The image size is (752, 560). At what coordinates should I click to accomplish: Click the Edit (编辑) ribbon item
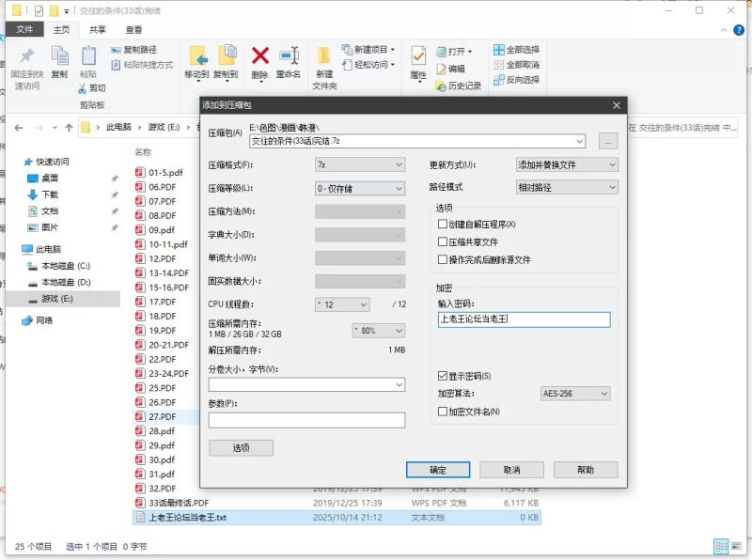(x=450, y=69)
